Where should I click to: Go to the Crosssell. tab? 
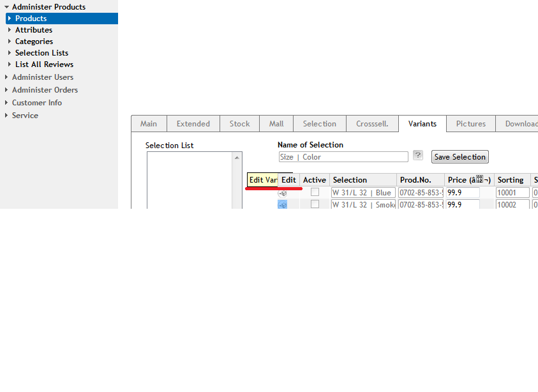pyautogui.click(x=372, y=124)
